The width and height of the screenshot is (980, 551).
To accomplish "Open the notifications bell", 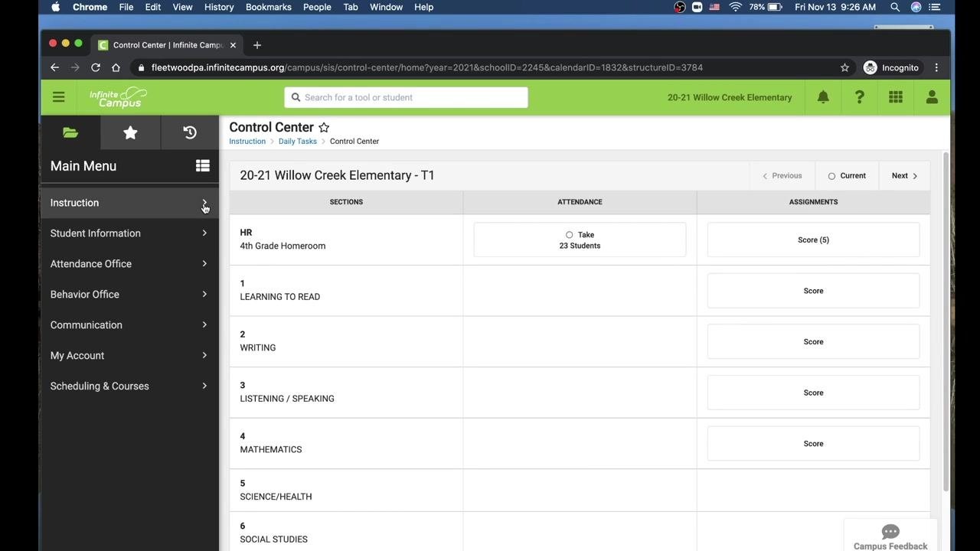I will pyautogui.click(x=823, y=97).
